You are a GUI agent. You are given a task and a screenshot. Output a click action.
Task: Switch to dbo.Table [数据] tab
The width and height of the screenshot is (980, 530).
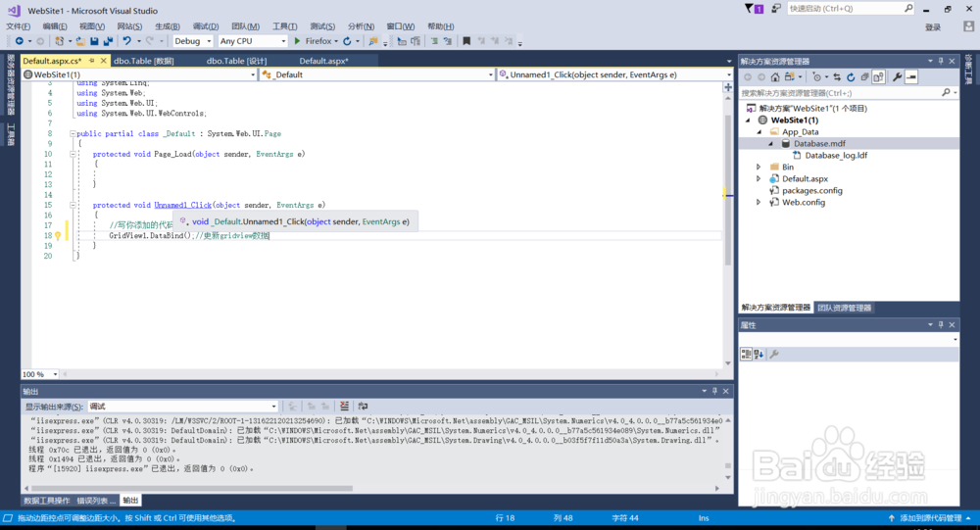click(x=144, y=61)
